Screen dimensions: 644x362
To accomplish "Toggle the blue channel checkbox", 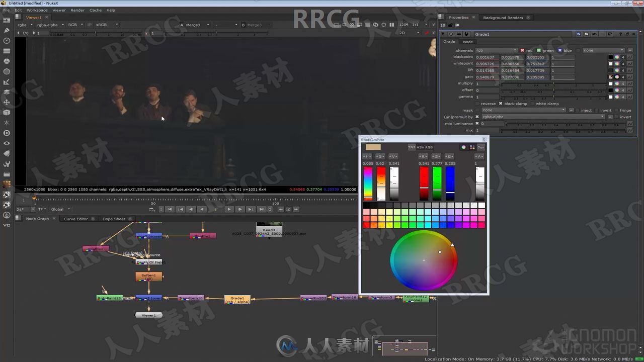I will click(x=559, y=50).
